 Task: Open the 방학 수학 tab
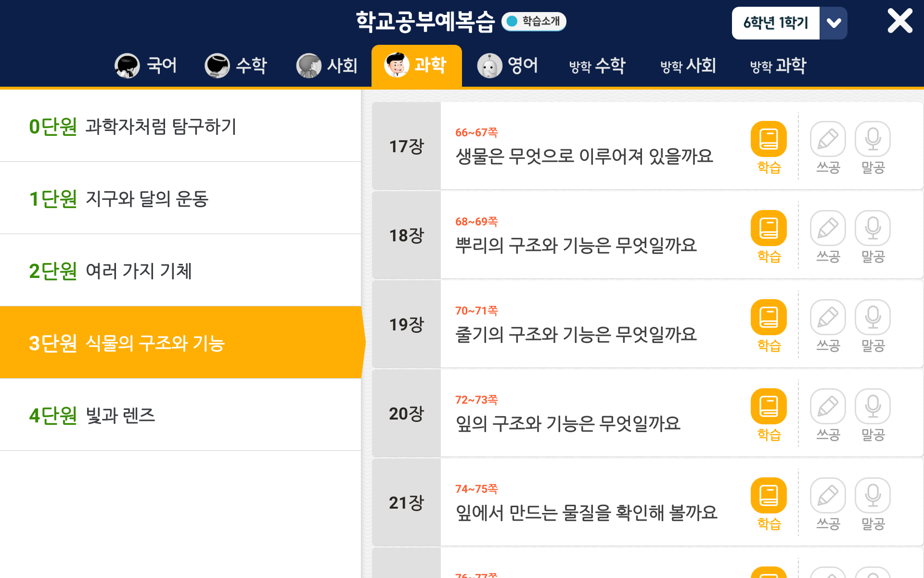(597, 66)
